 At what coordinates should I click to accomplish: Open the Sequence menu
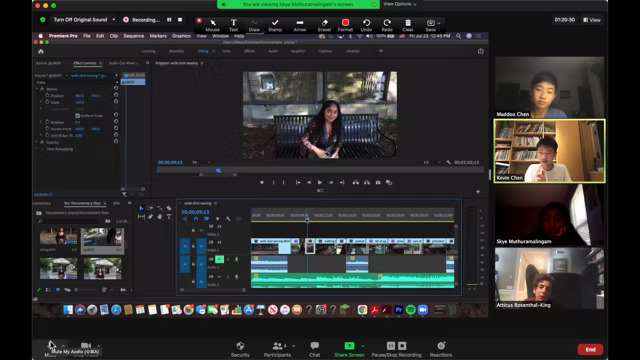[x=133, y=36]
